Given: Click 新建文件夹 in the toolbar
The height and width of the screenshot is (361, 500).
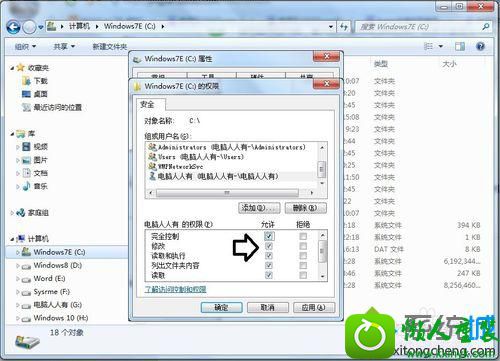Looking at the screenshot, I should tap(109, 47).
